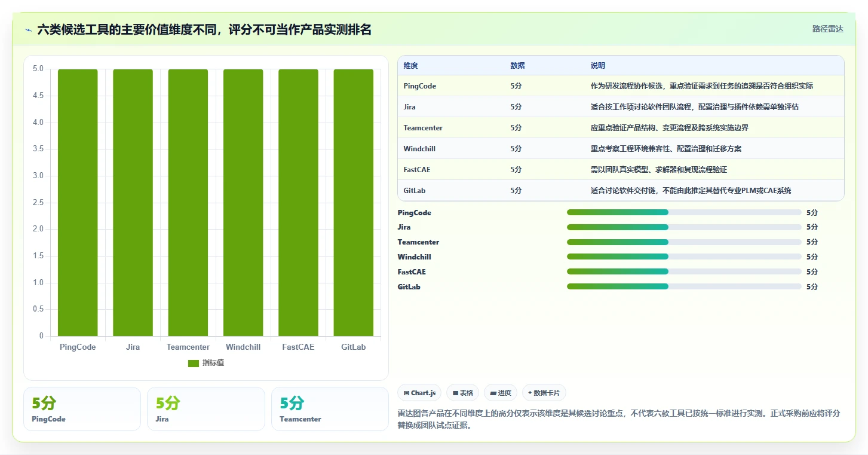The image size is (868, 455).
Task: Click the footnote paragraph about 雷达图
Action: [619, 420]
